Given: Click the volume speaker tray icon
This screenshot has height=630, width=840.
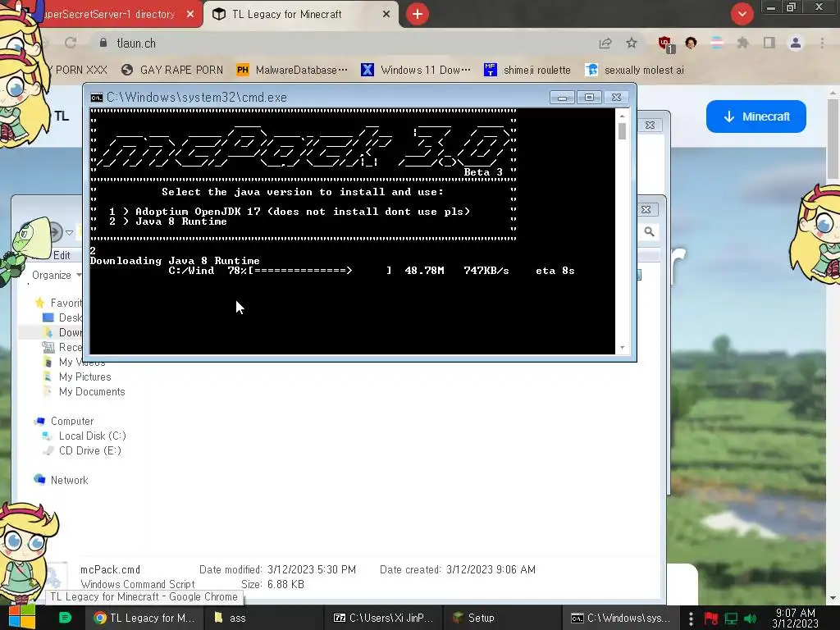Looking at the screenshot, I should coord(750,619).
